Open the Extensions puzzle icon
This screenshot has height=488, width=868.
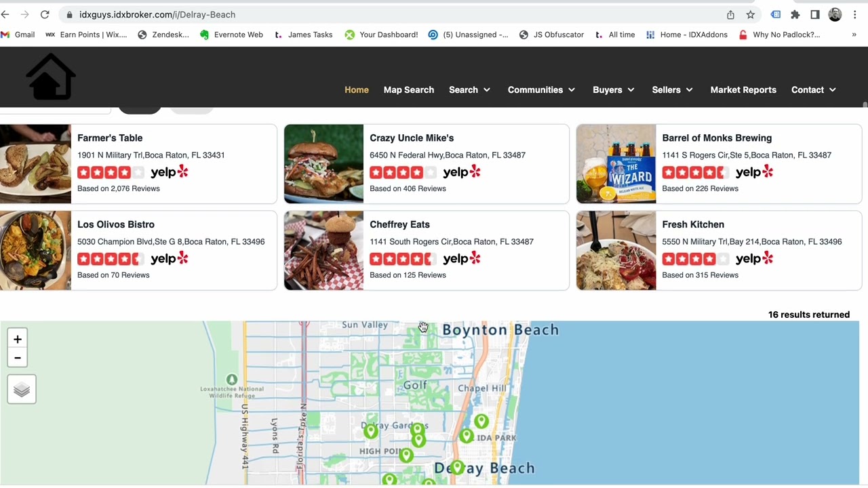(x=795, y=14)
